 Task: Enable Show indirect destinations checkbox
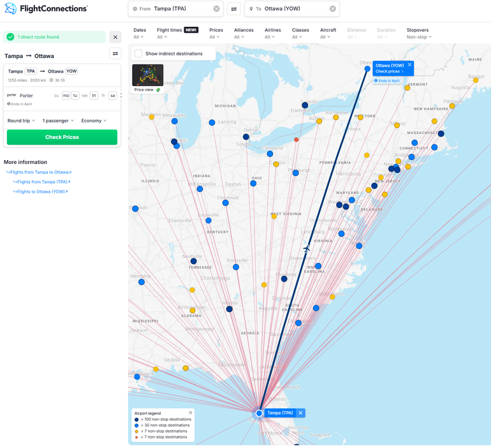(x=138, y=54)
